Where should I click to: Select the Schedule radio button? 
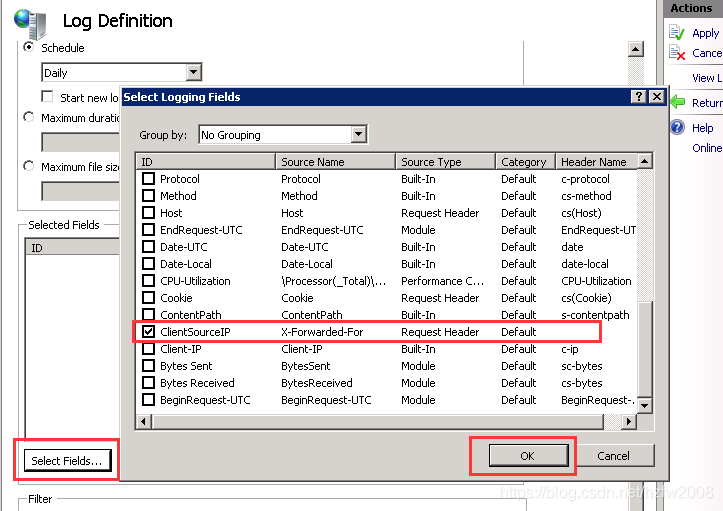28,47
